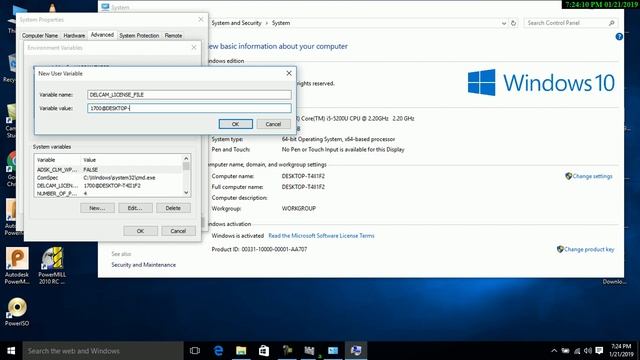The image size is (640, 360).
Task: Close the System Properties window
Action: point(200,19)
